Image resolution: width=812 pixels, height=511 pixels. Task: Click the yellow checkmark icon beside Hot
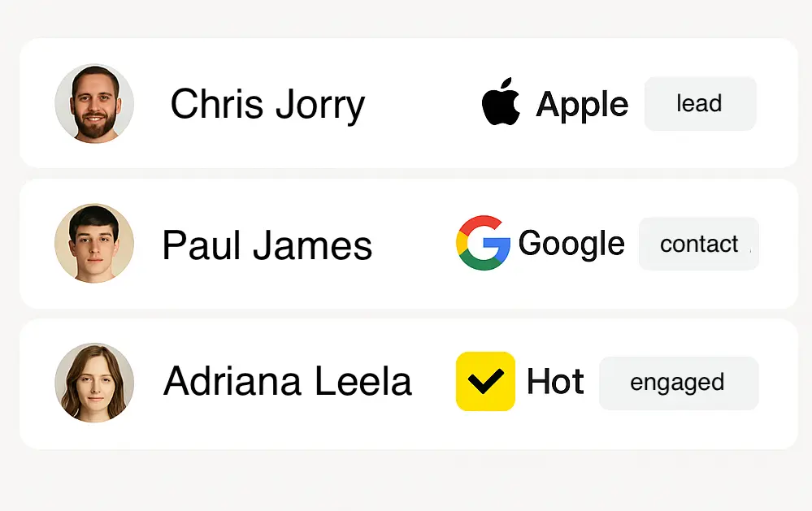(485, 381)
